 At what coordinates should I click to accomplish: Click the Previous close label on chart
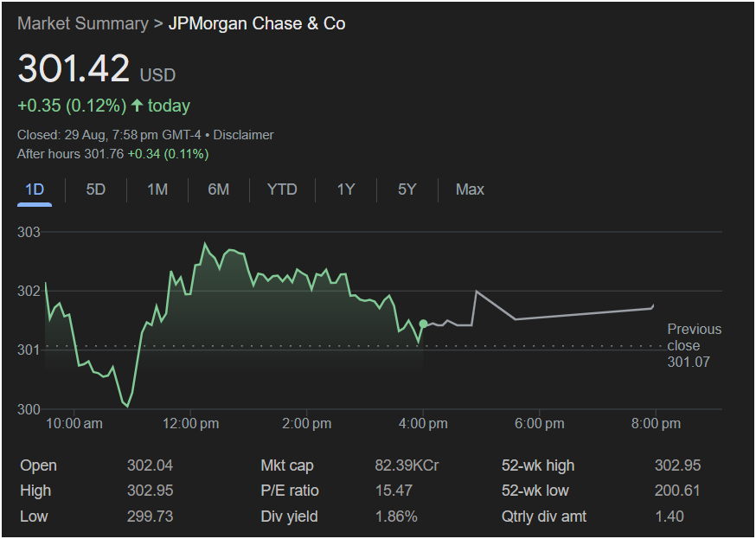point(694,337)
